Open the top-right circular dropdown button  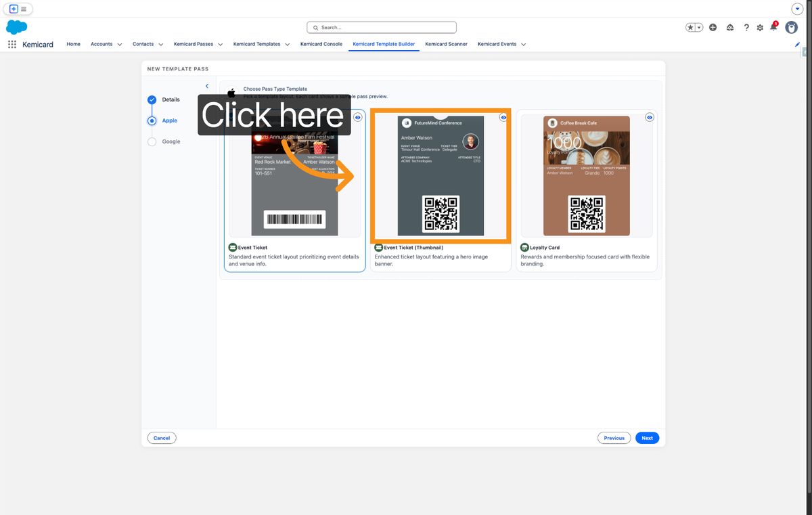coord(797,9)
